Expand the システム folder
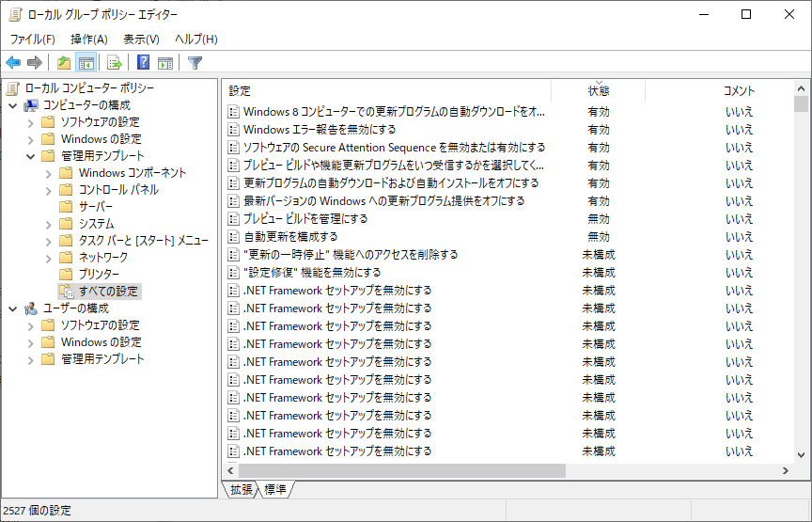The width and height of the screenshot is (812, 522). [x=49, y=225]
